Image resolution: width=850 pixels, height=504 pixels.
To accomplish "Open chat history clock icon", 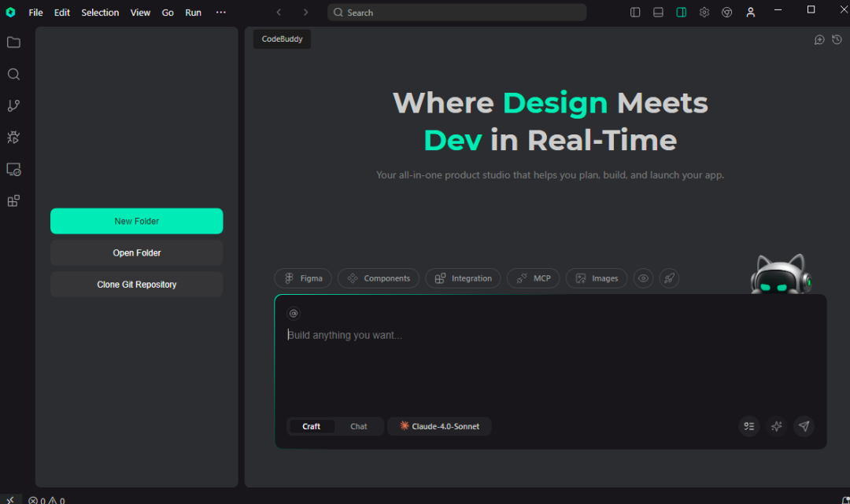I will point(837,39).
